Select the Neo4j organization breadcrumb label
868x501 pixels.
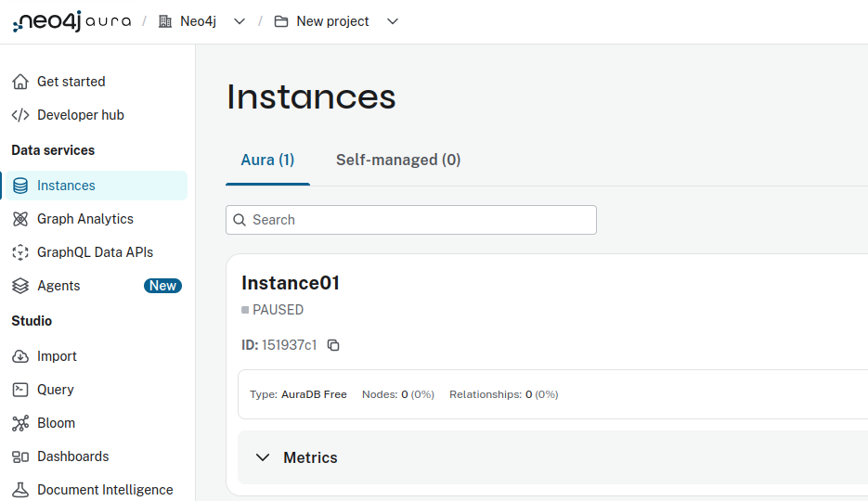tap(198, 21)
